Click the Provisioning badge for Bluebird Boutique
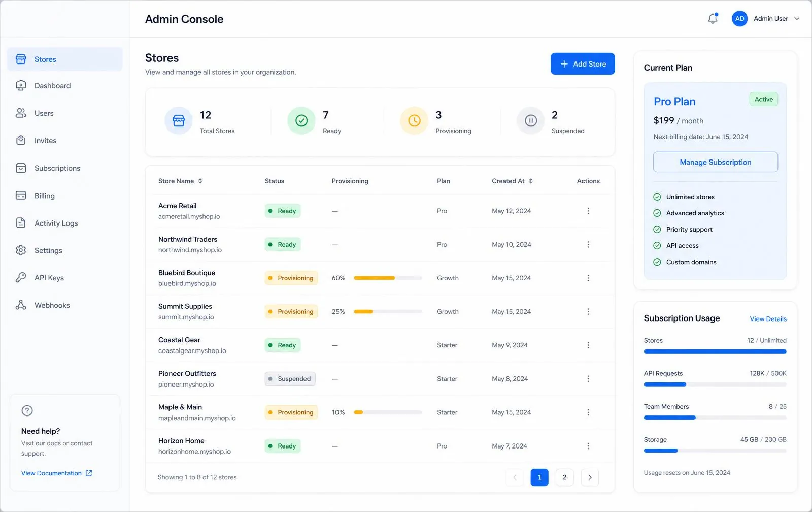Screen dimensions: 812x512 pyautogui.click(x=291, y=278)
